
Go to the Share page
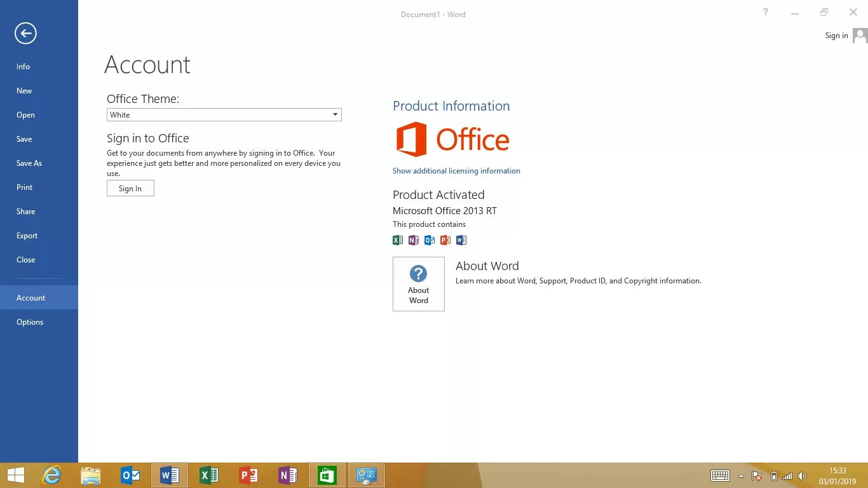point(39,212)
